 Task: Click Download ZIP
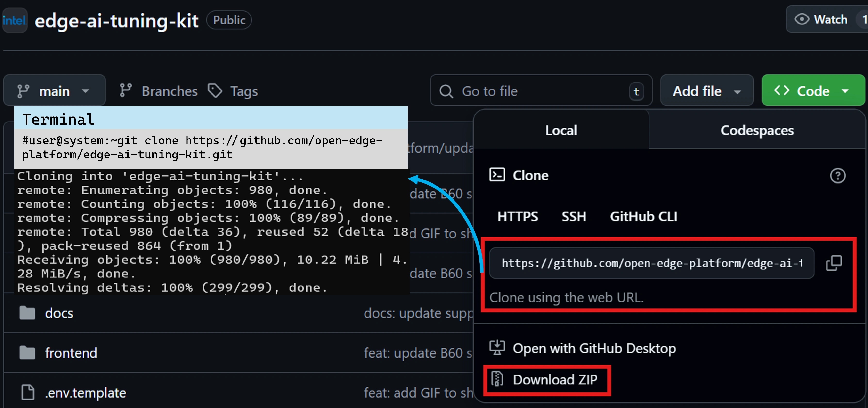[555, 380]
